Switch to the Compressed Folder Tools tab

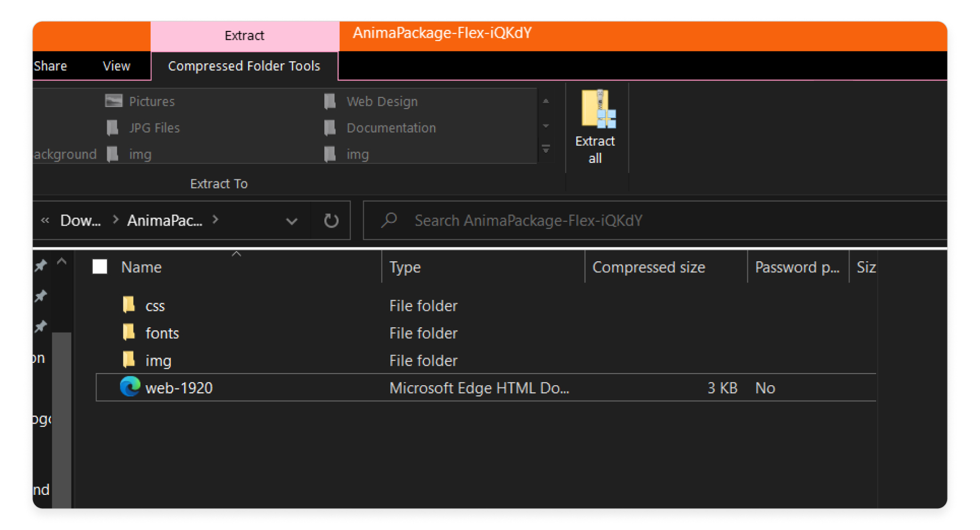coord(244,66)
